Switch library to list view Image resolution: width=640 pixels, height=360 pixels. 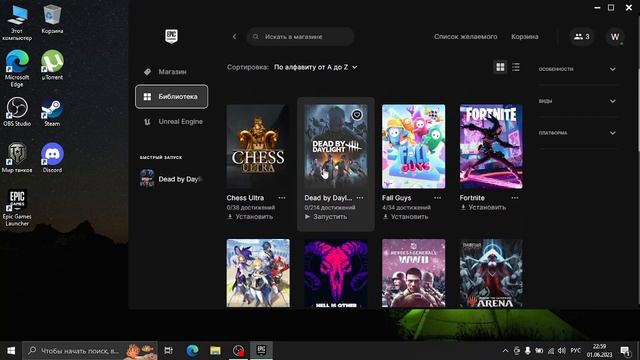(516, 67)
